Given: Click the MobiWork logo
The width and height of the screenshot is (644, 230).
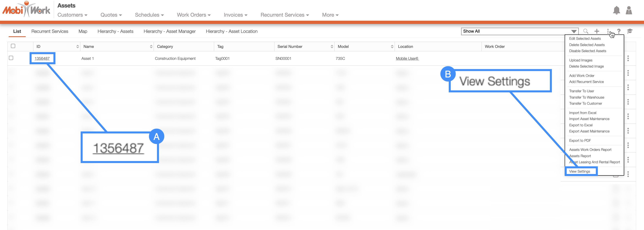Looking at the screenshot, I should (26, 10).
